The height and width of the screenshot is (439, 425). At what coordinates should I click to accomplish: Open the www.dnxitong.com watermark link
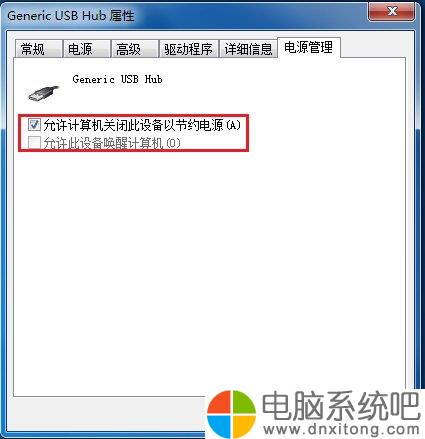341,429
